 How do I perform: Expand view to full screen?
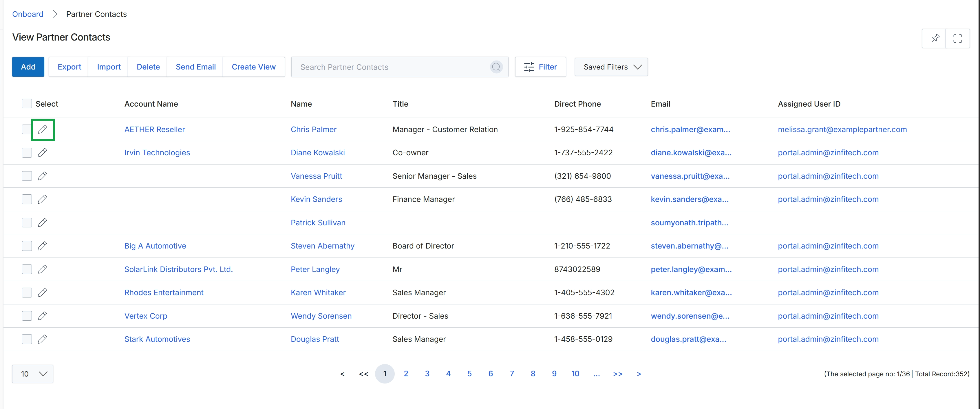pos(957,38)
